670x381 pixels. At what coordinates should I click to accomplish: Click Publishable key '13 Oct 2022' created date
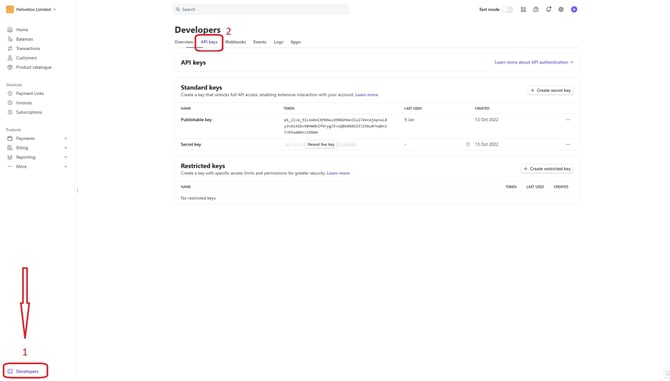487,120
